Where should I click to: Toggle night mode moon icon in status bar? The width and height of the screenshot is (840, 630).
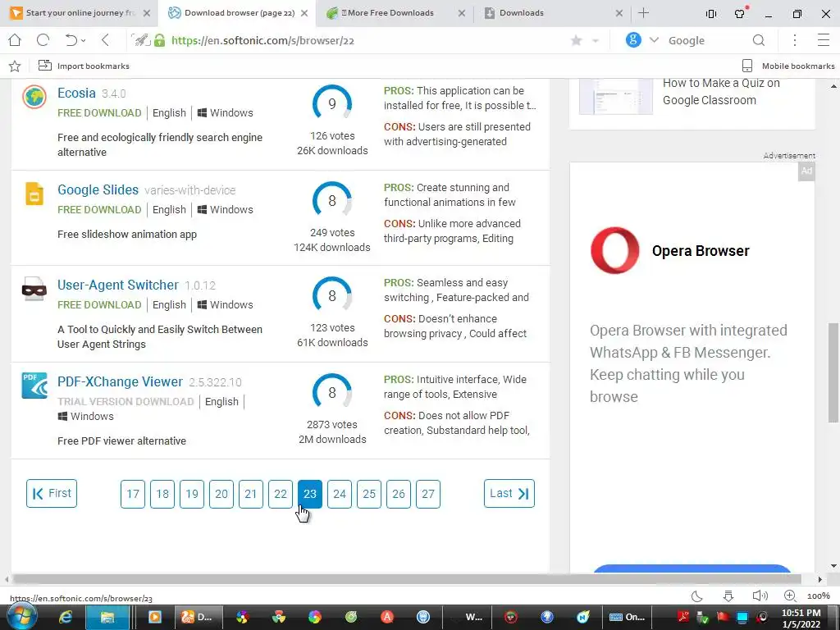point(697,596)
